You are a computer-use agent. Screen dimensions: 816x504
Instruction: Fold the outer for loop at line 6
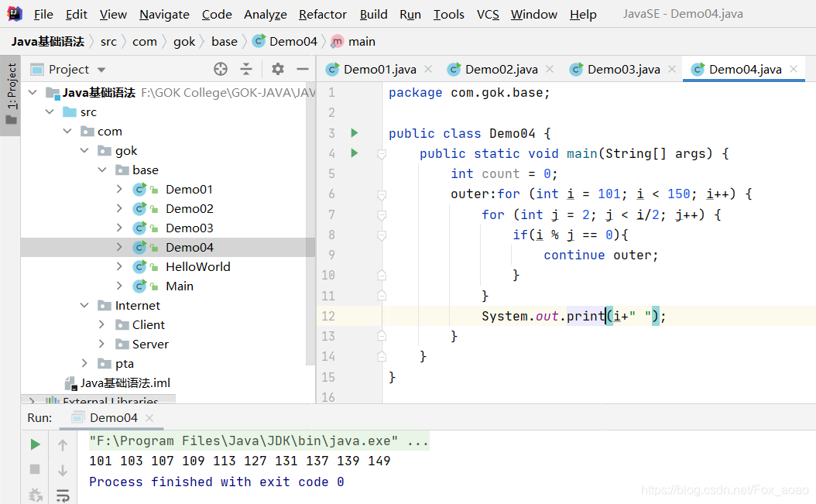(x=382, y=194)
